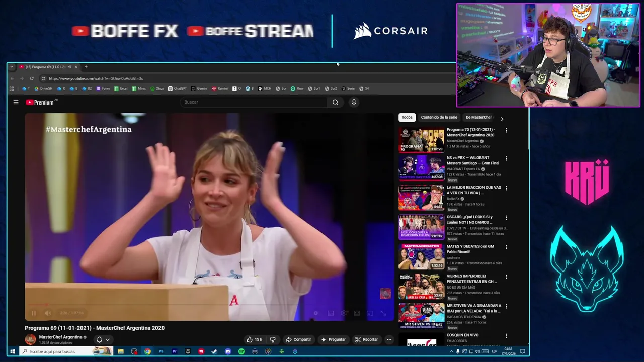Open the Excel bookmark
The image size is (644, 362).
pos(121,88)
